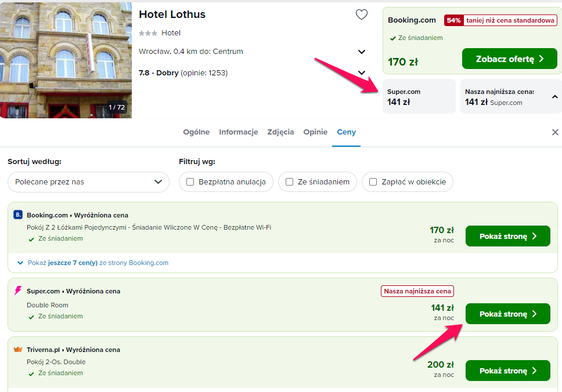Close the hotel details panel
This screenshot has width=562, height=392.
pos(555,132)
